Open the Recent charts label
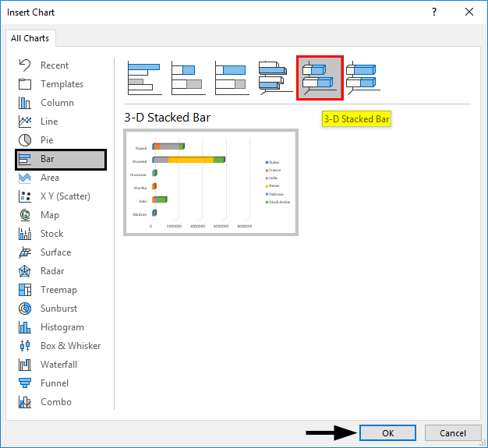Screen dimensions: 488x448 (x=55, y=65)
